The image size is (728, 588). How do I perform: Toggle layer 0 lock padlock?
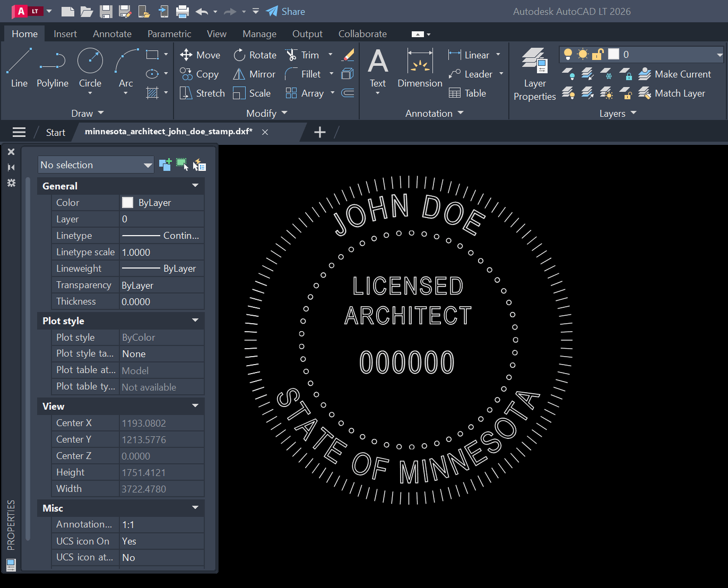[598, 54]
